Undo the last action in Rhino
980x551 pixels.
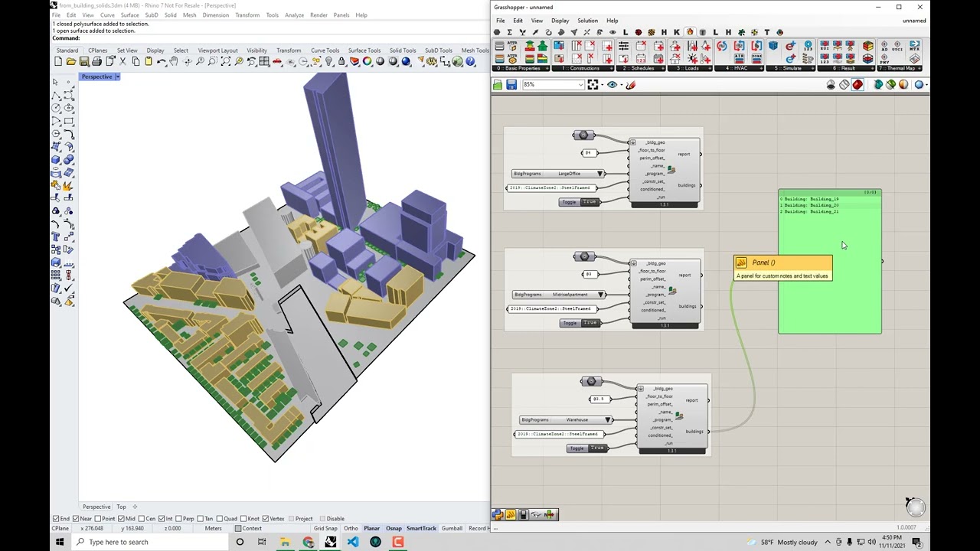coord(162,62)
